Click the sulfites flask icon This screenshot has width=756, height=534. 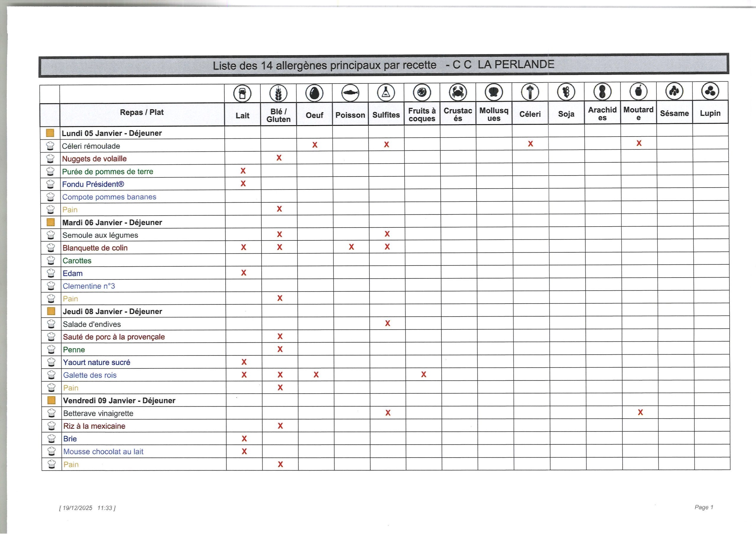click(x=386, y=93)
